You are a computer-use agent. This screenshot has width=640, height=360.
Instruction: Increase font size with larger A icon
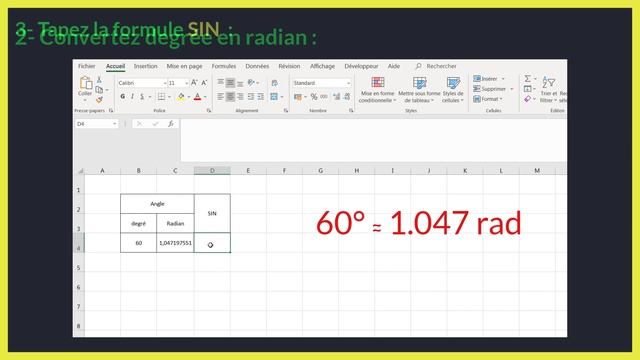(x=194, y=83)
